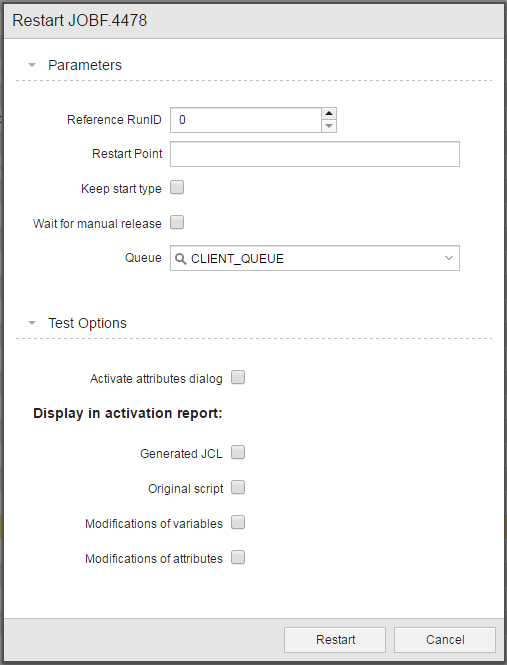The height and width of the screenshot is (665, 507).
Task: Open the Queue dropdown chevron
Action: tap(448, 258)
